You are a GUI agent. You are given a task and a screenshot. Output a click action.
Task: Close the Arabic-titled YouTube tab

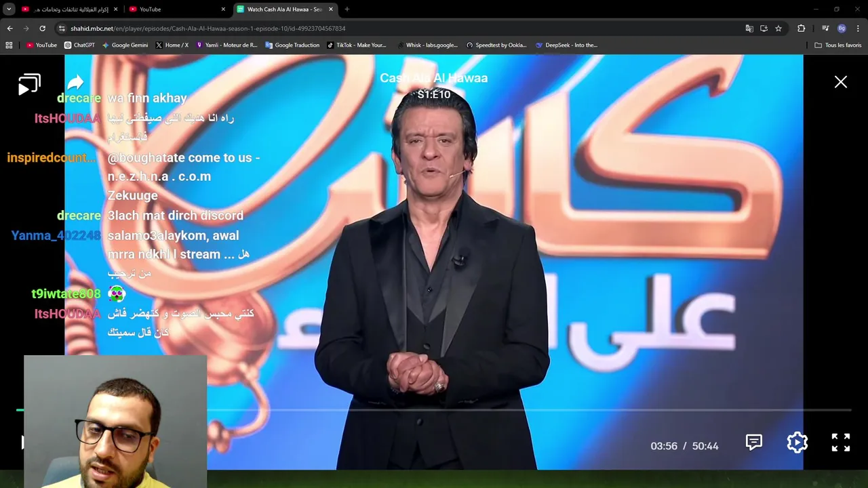coord(115,9)
